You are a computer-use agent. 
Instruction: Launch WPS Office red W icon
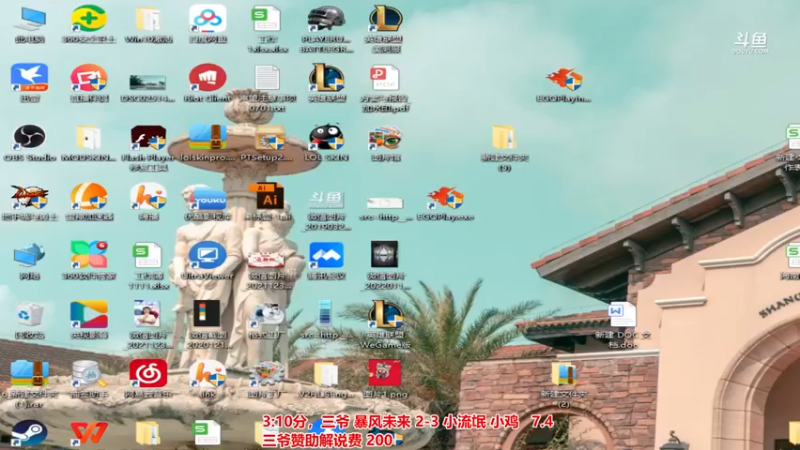(89, 433)
